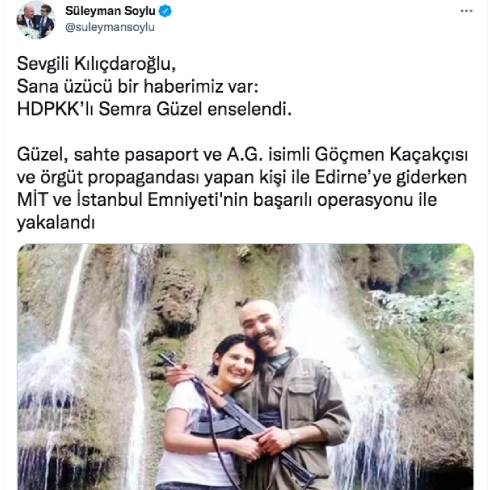Screen dimensions: 490x490
Task: Click the line starting "MİT ve İstanbul Emniyeti'nin"
Action: (227, 200)
